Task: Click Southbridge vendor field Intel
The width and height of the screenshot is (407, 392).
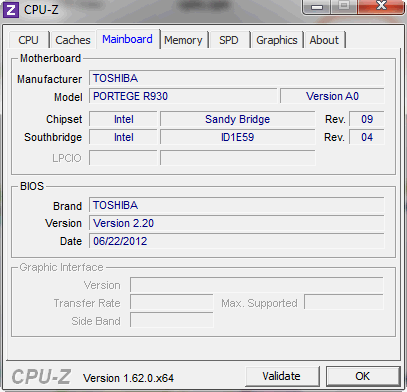Action: (123, 137)
